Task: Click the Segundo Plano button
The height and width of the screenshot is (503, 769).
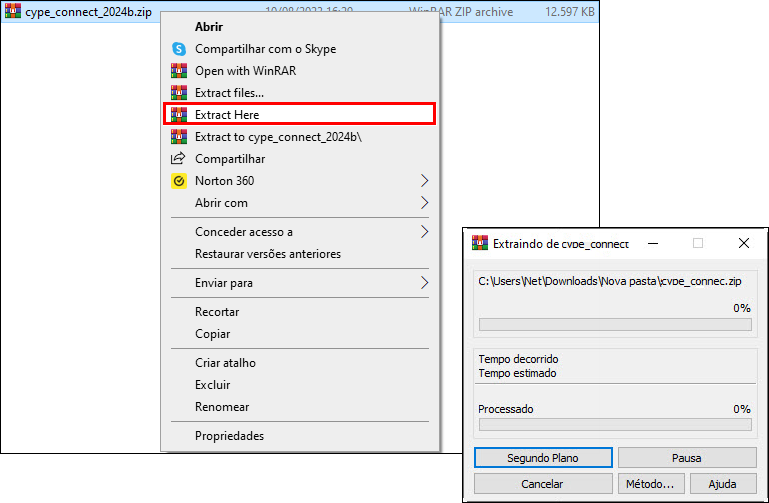Action: [543, 458]
